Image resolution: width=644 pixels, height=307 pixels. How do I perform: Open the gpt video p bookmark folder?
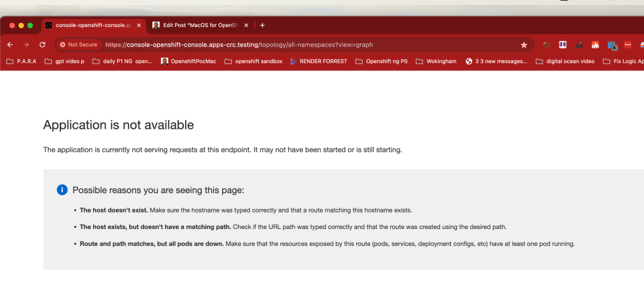(64, 61)
